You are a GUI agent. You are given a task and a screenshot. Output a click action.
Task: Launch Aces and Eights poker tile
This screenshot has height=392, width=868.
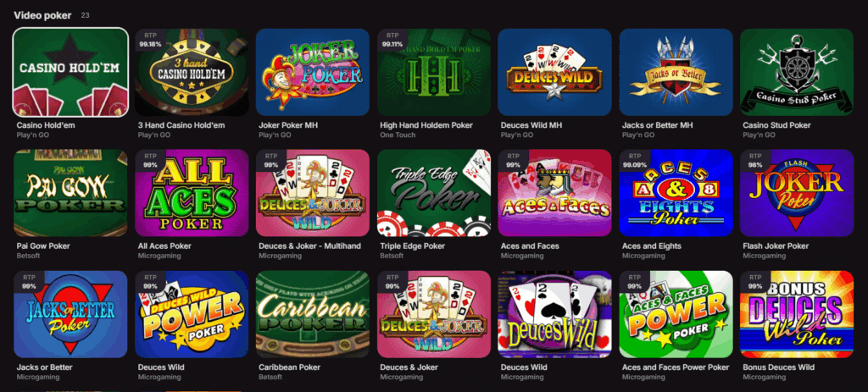pyautogui.click(x=676, y=193)
